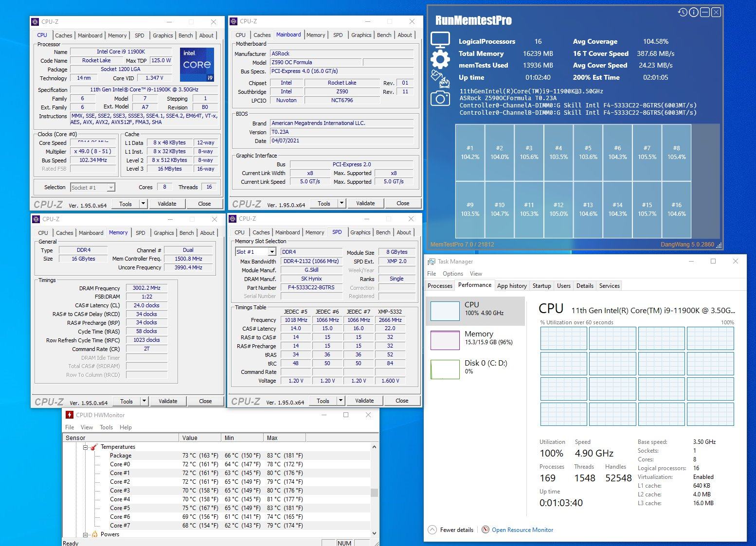
Task: Click Validate in CPU-Z CPU window
Action: click(167, 204)
